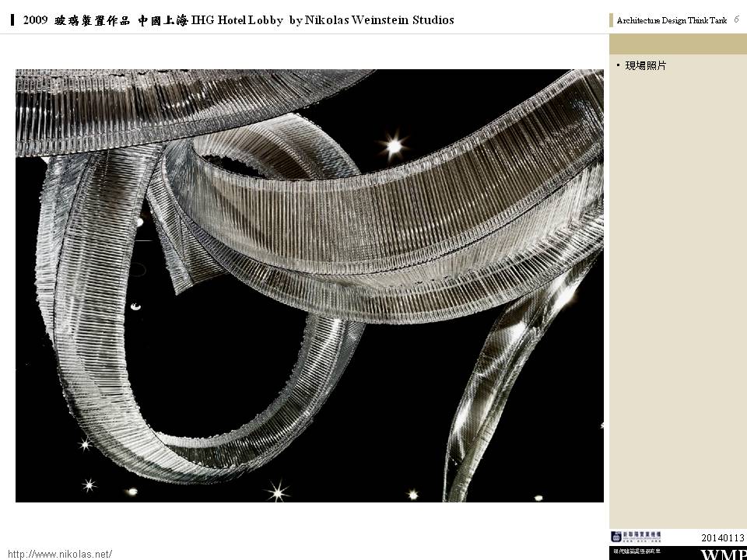Click the tan marker beside the Architecture header

tap(612, 21)
